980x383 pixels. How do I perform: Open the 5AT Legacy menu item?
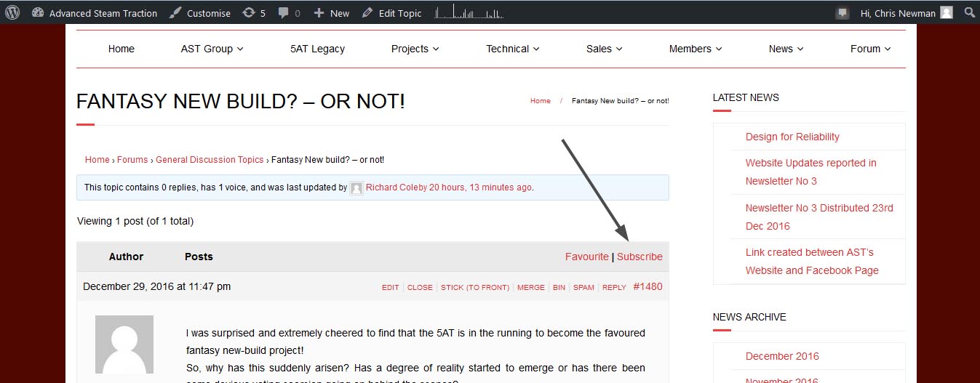317,49
